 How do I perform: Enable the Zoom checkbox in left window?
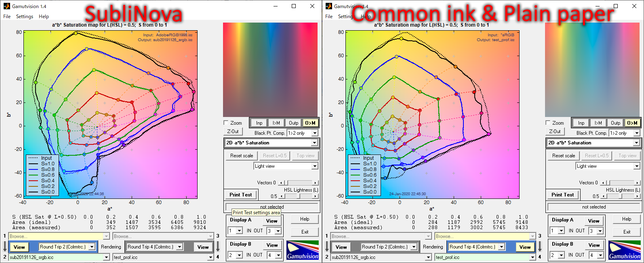[226, 123]
